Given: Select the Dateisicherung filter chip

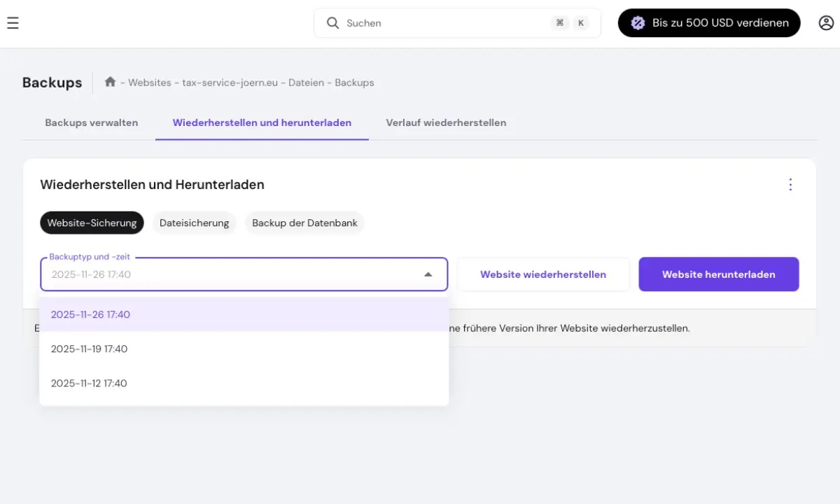Looking at the screenshot, I should click(x=194, y=223).
